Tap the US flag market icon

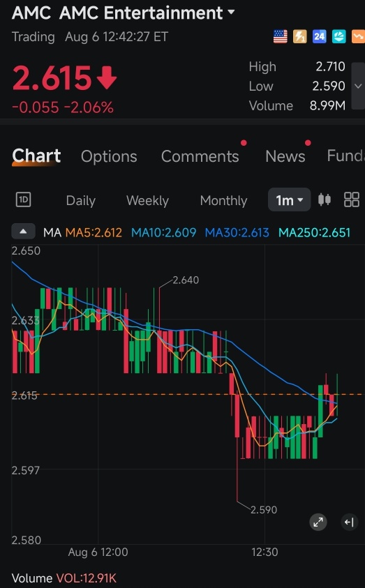click(281, 36)
